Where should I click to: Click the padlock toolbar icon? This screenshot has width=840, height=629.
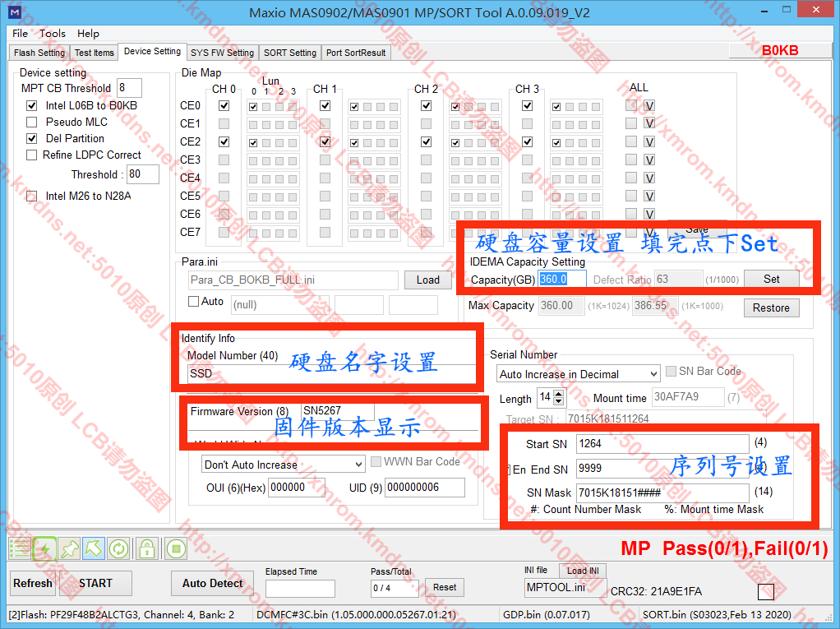[146, 548]
